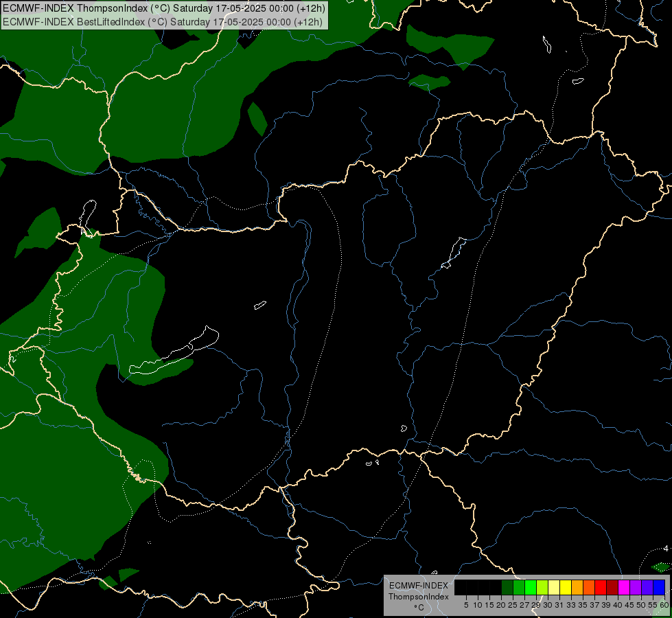Click the °C unit label in legend
This screenshot has width=672, height=618.
tap(419, 608)
